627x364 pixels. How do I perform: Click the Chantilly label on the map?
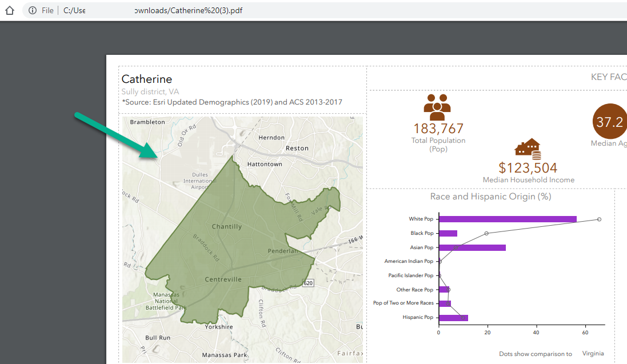pyautogui.click(x=227, y=226)
